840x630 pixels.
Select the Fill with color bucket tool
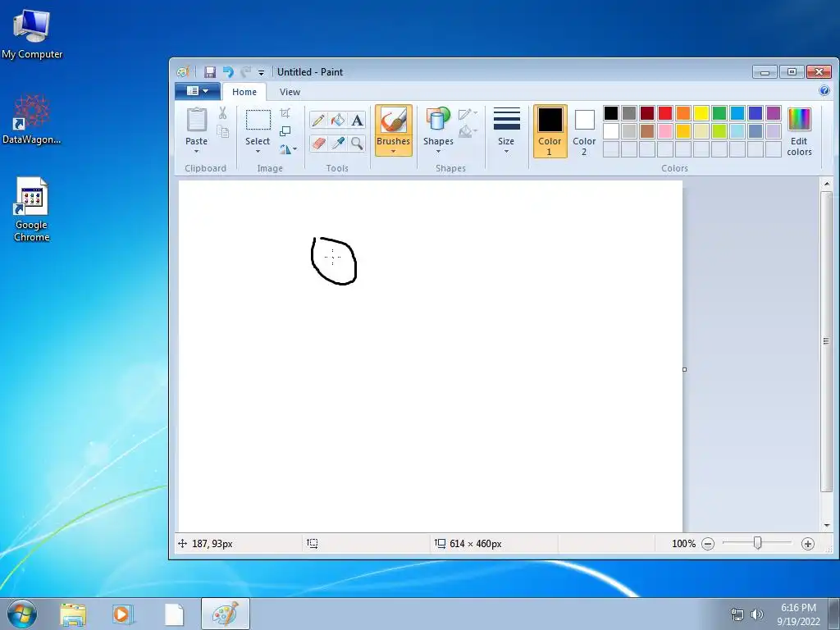pyautogui.click(x=337, y=120)
